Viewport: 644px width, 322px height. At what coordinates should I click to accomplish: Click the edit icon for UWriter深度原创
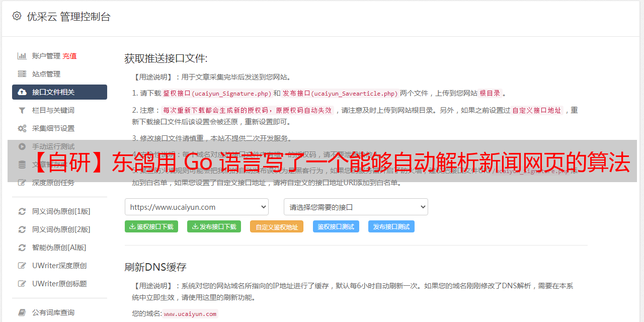22,266
